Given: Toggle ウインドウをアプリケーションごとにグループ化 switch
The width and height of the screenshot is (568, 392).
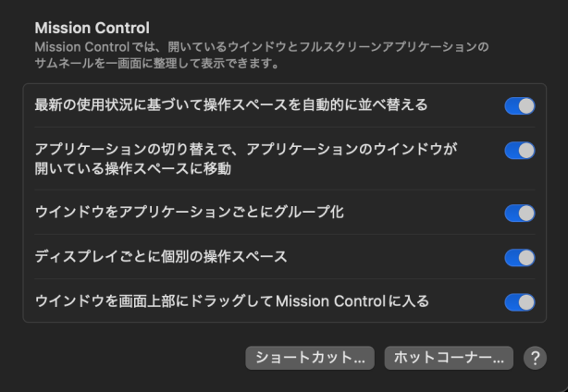Looking at the screenshot, I should click(520, 214).
